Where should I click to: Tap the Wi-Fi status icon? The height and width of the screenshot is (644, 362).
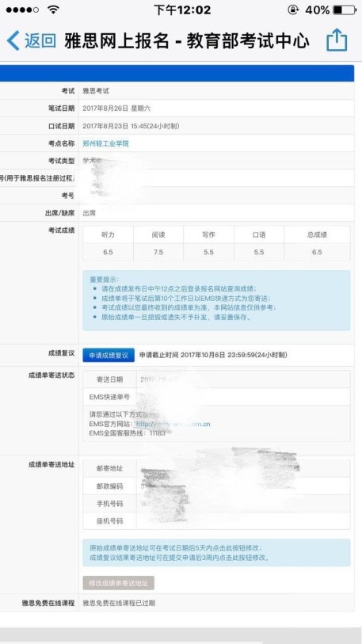tap(52, 10)
